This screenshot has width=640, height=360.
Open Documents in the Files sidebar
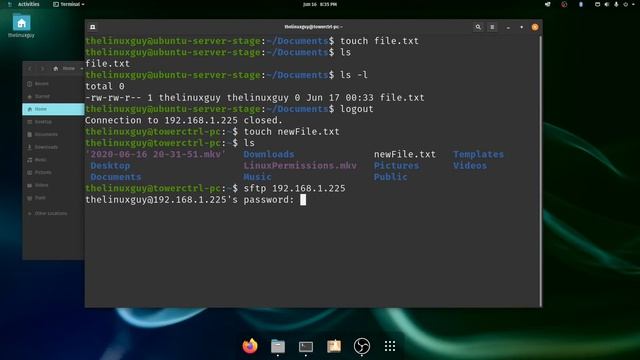coord(53,134)
